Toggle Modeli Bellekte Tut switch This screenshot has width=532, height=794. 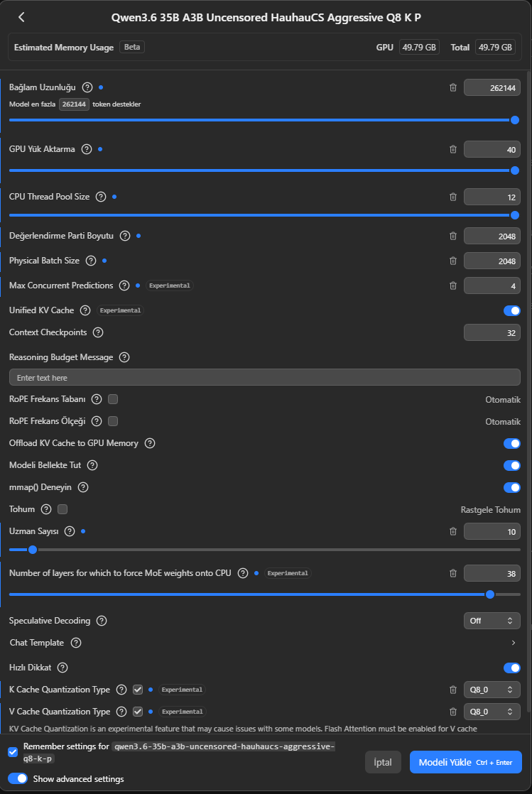pos(511,465)
